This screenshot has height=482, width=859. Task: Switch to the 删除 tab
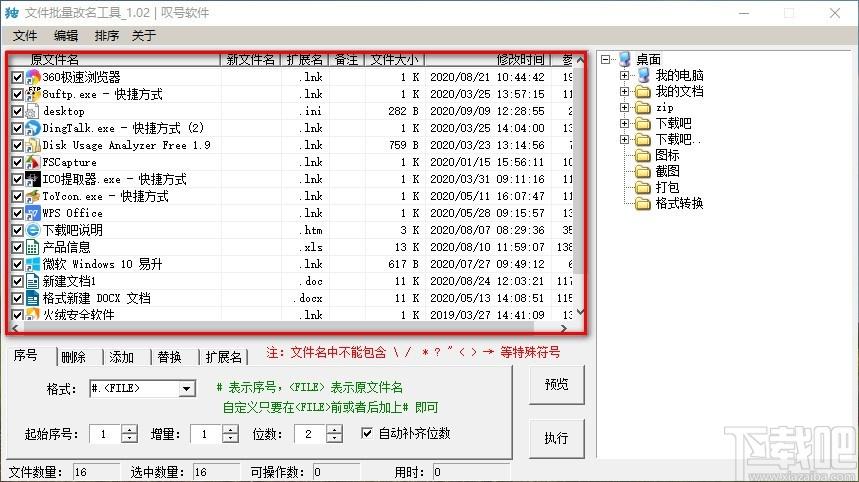[x=73, y=357]
